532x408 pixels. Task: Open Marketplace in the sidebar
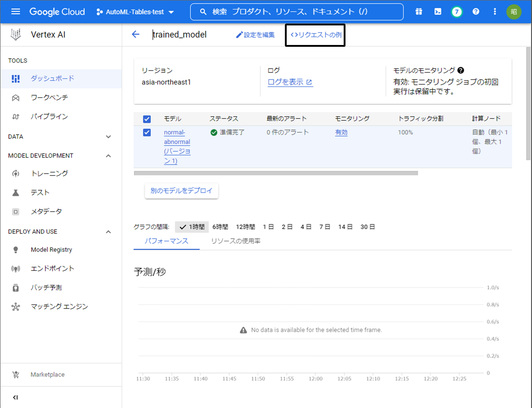pyautogui.click(x=61, y=375)
